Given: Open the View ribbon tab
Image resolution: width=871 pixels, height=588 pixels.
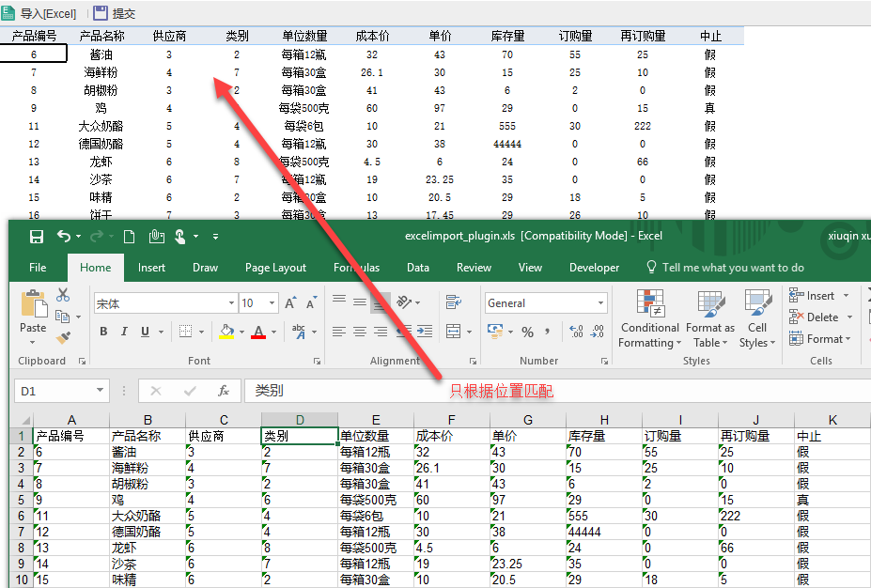Looking at the screenshot, I should pyautogui.click(x=530, y=268).
